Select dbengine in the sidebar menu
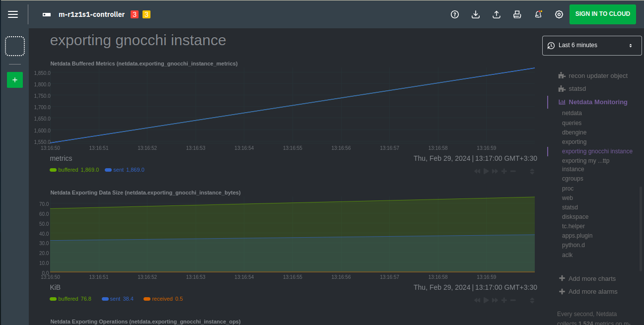 (x=574, y=132)
